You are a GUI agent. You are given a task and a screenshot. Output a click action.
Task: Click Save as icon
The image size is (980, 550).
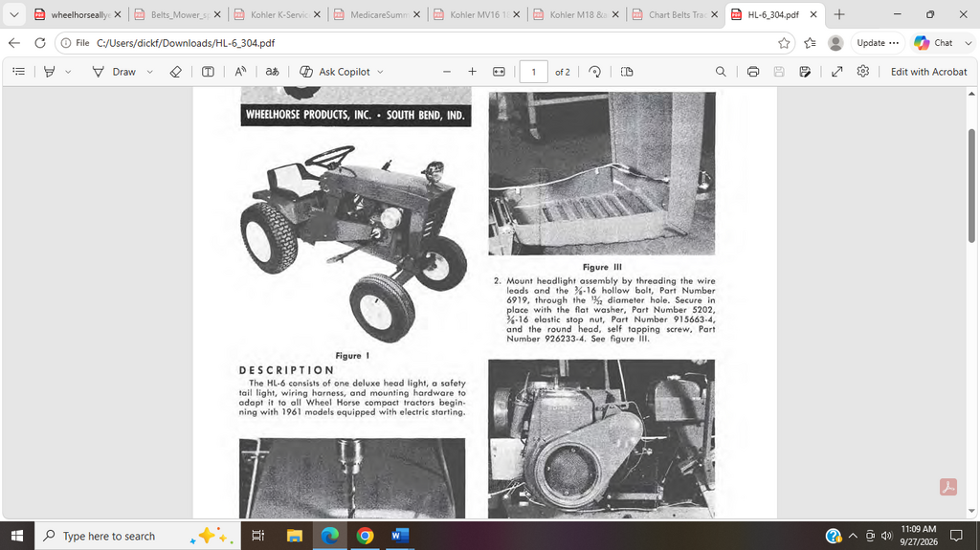[805, 72]
